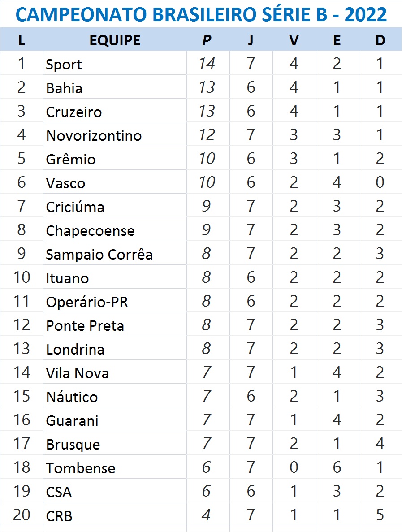The height and width of the screenshot is (532, 402).
Task: Select the L position column header
Action: (x=22, y=40)
